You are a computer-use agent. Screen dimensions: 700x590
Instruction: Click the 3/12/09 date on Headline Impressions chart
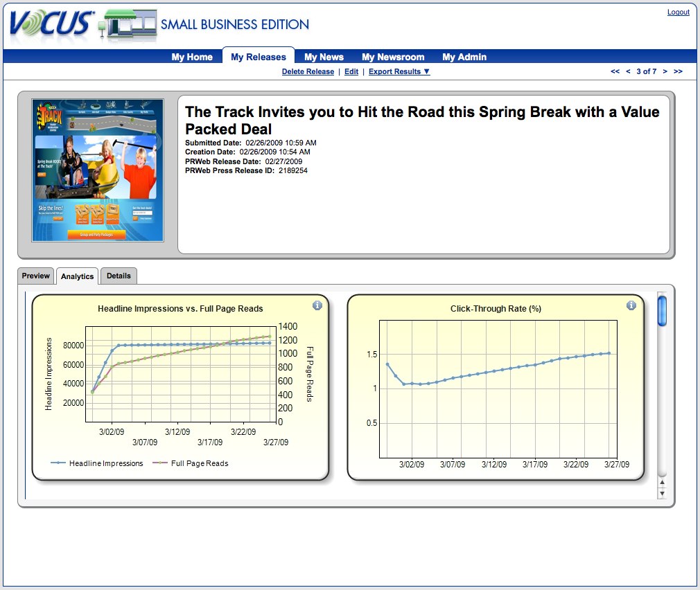click(x=177, y=431)
